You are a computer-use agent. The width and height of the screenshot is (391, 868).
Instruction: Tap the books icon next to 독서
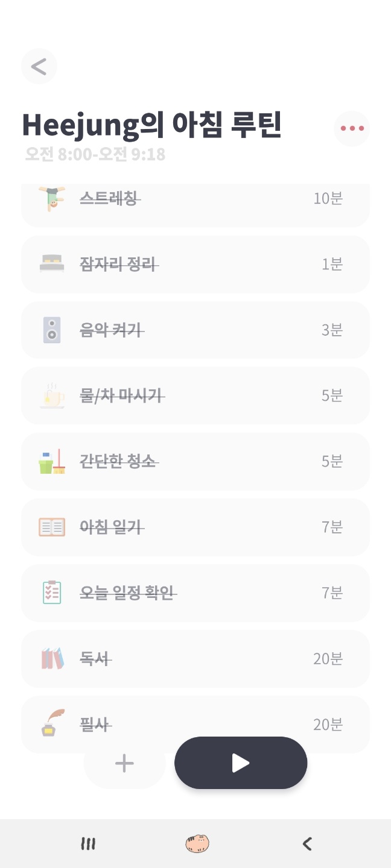[52, 659]
